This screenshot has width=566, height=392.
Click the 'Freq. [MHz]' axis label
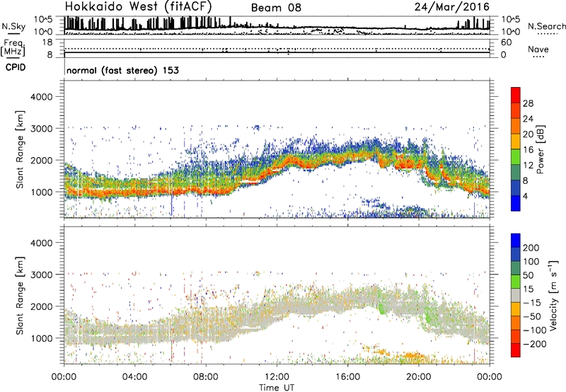(x=13, y=47)
